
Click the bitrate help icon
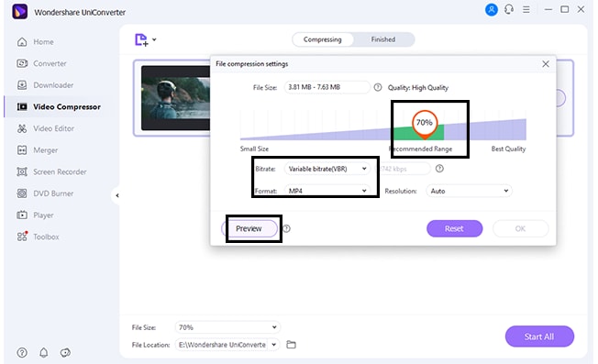coord(439,169)
